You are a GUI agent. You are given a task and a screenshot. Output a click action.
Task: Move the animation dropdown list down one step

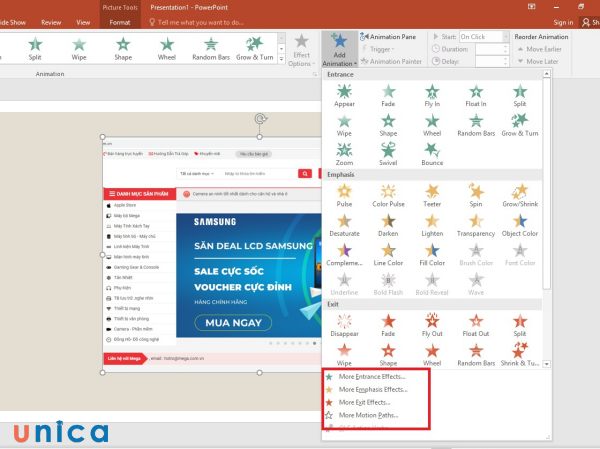[x=546, y=364]
